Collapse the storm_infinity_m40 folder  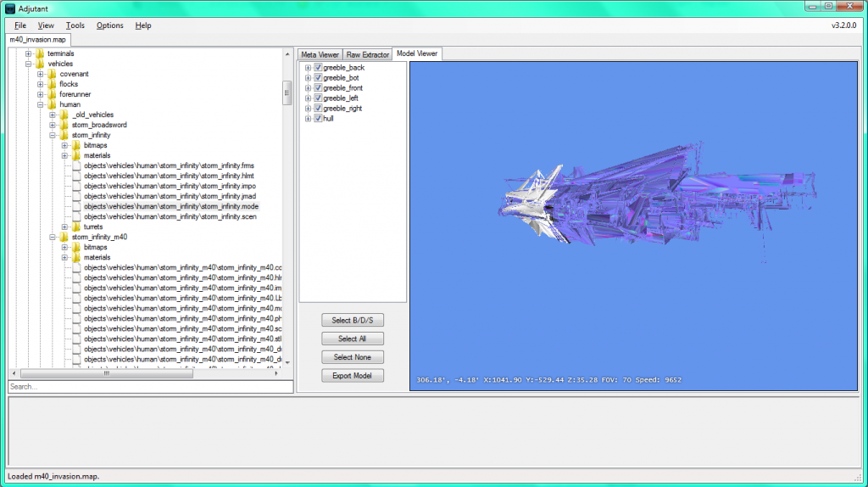(x=53, y=237)
